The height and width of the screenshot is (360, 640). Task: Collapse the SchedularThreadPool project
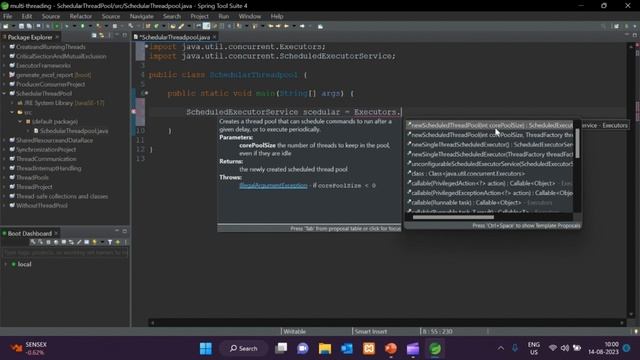[x=4, y=93]
